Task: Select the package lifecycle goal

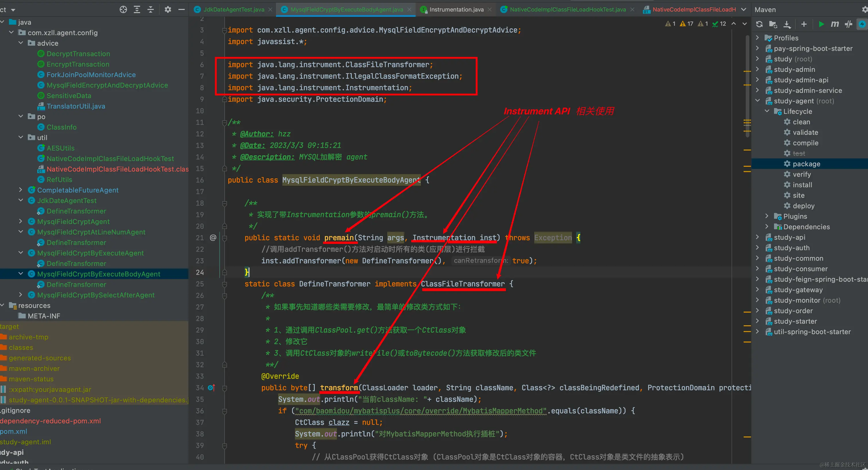Action: tap(806, 164)
